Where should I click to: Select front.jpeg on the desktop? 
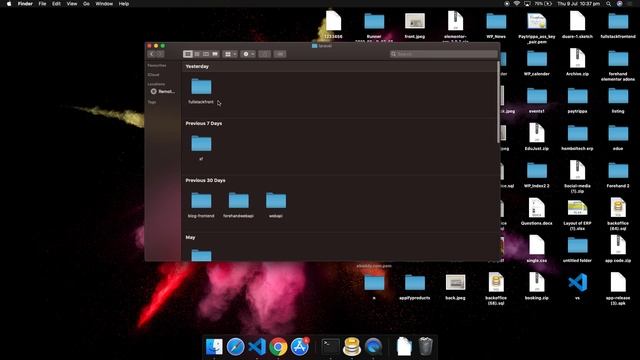click(415, 25)
